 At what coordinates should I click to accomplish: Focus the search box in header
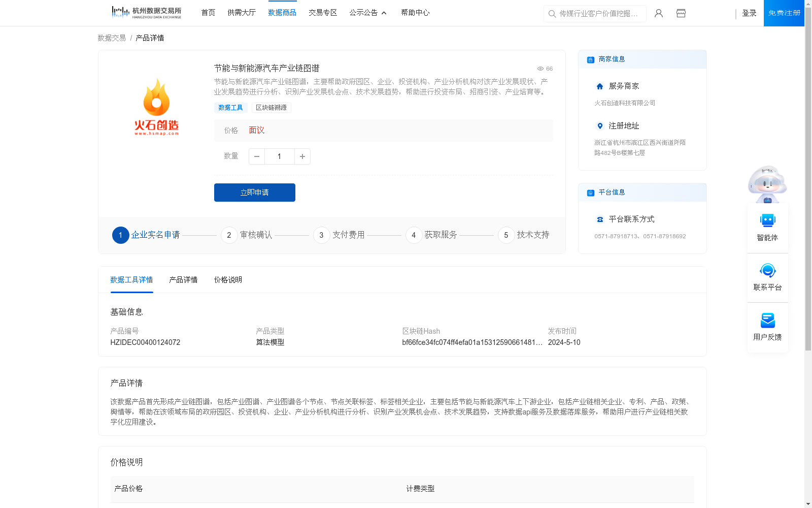pos(595,14)
